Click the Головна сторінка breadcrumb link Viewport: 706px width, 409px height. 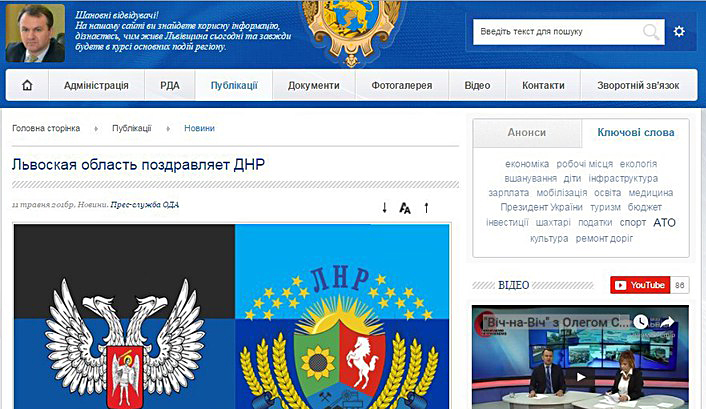(x=46, y=128)
